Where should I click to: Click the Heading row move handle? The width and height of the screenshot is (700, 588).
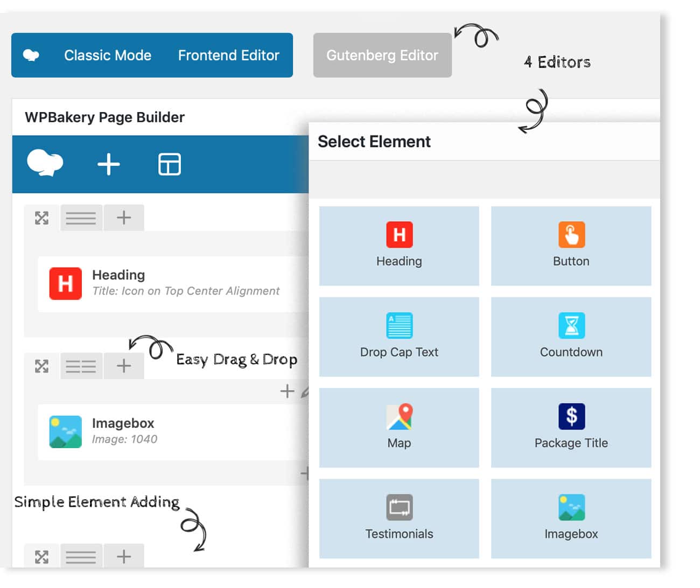(x=41, y=218)
